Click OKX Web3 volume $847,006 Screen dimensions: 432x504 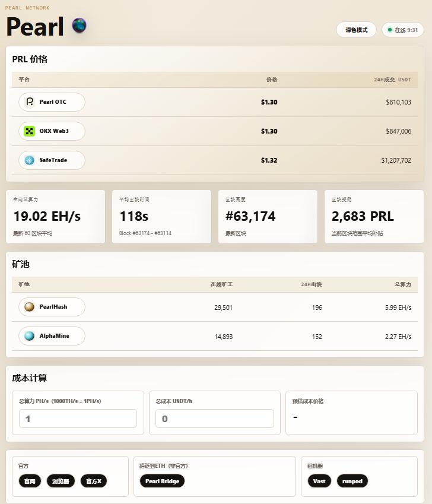click(398, 131)
